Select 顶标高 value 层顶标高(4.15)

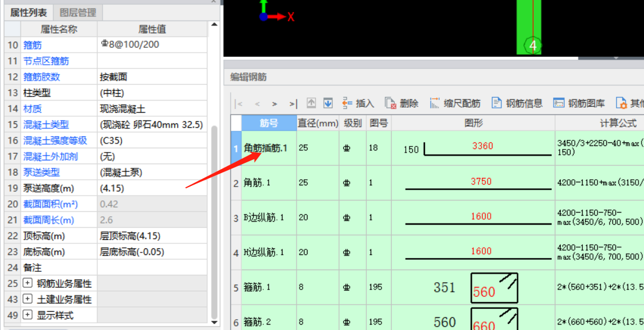coord(152,236)
